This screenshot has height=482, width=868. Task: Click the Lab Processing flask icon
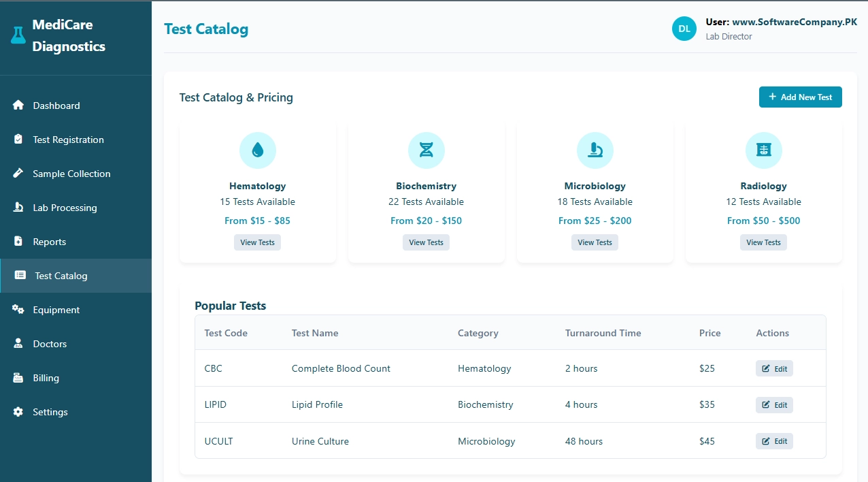tap(19, 208)
